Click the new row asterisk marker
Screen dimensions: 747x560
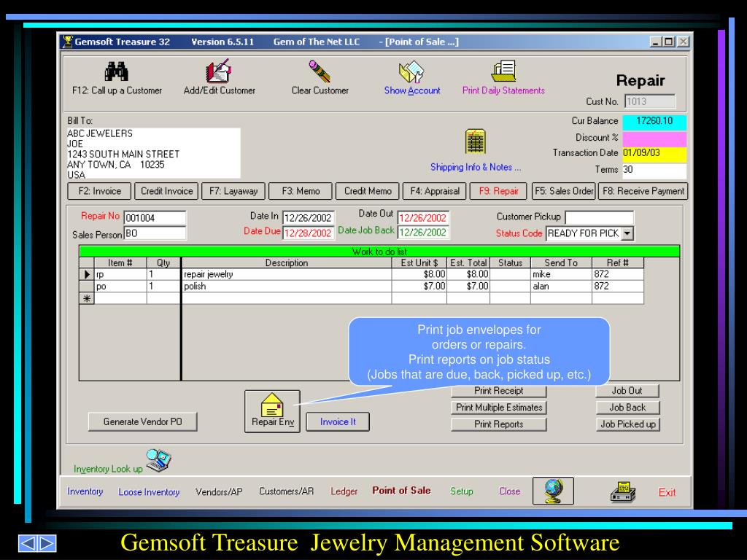coord(87,298)
